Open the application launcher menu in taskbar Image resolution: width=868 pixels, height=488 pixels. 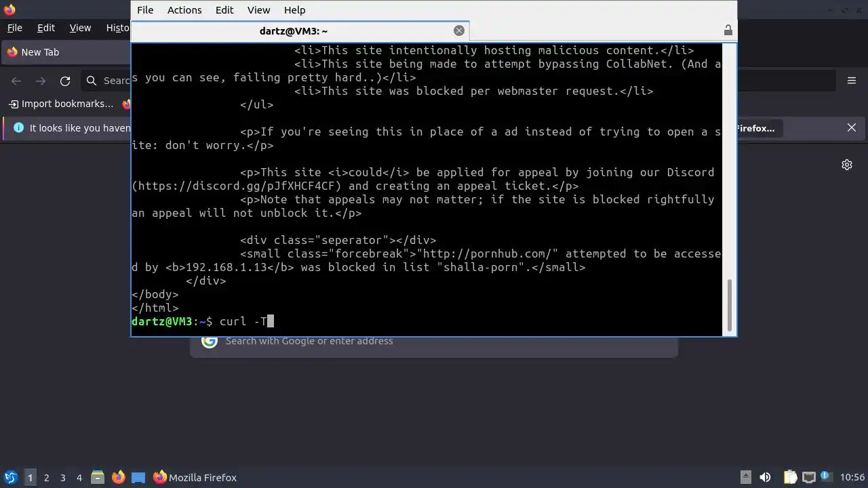click(11, 477)
